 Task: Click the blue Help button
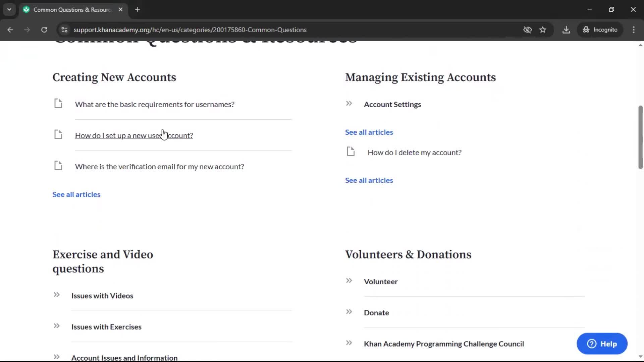point(602,344)
